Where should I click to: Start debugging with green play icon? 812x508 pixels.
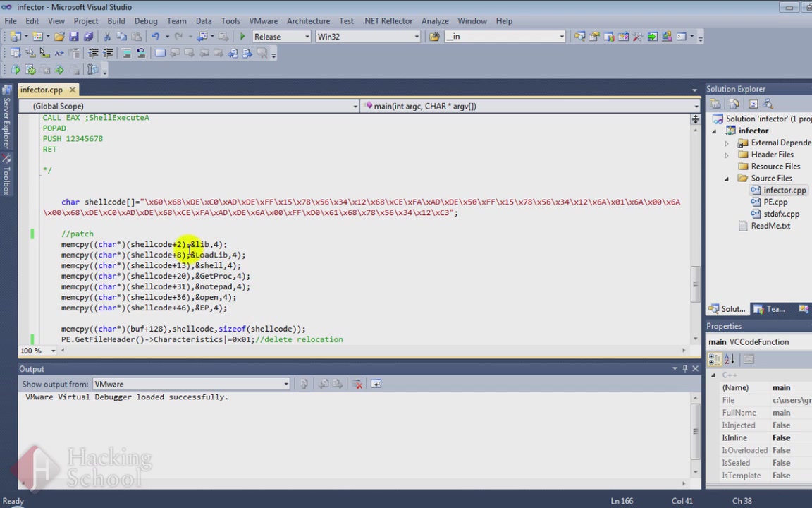click(242, 37)
